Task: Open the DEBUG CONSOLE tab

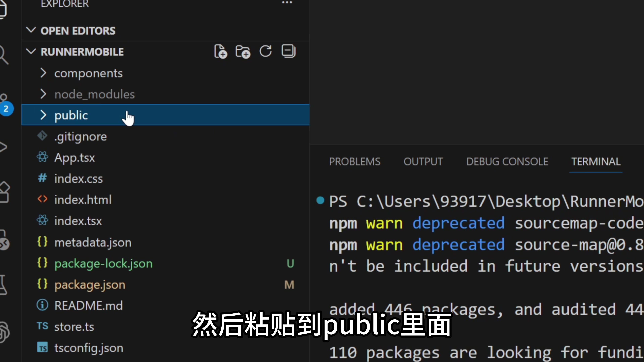Action: coord(507,162)
